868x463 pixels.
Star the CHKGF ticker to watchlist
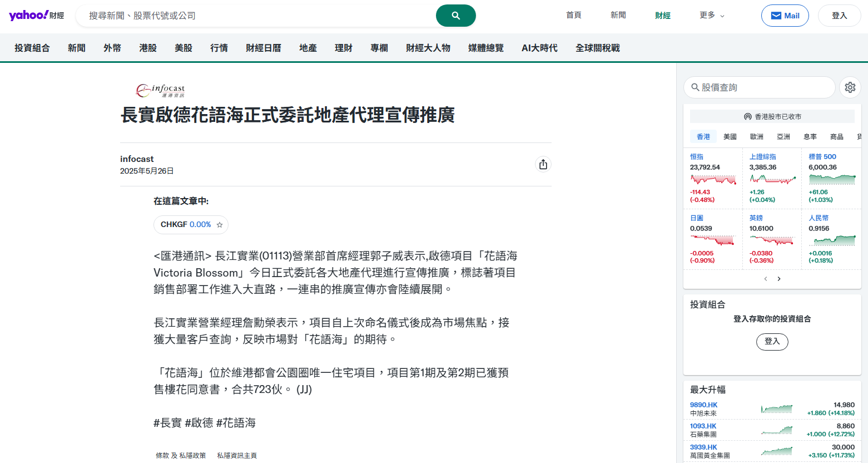tap(220, 225)
